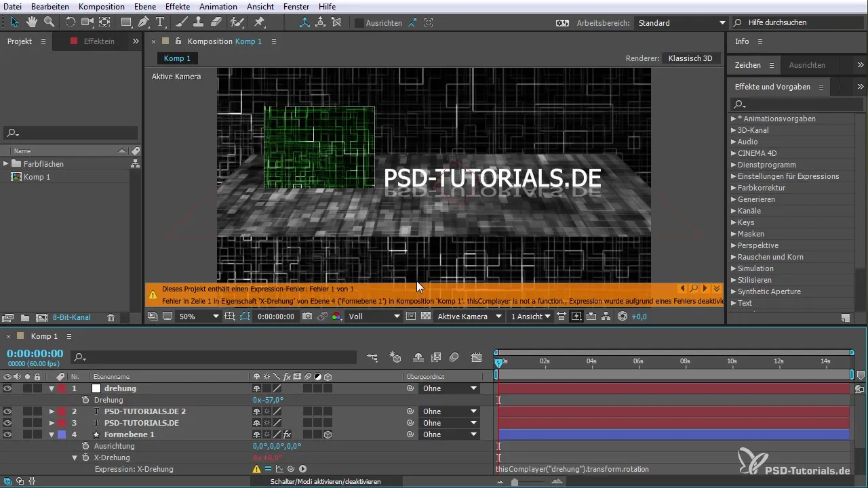Open the graph editor button
This screenshot has width=868, height=488.
tap(477, 357)
